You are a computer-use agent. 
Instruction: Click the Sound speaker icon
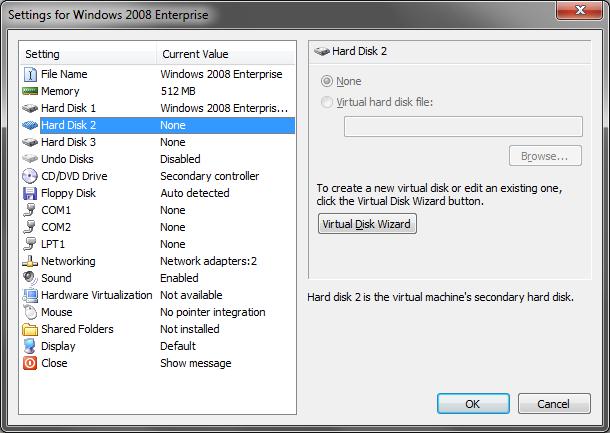pos(30,278)
